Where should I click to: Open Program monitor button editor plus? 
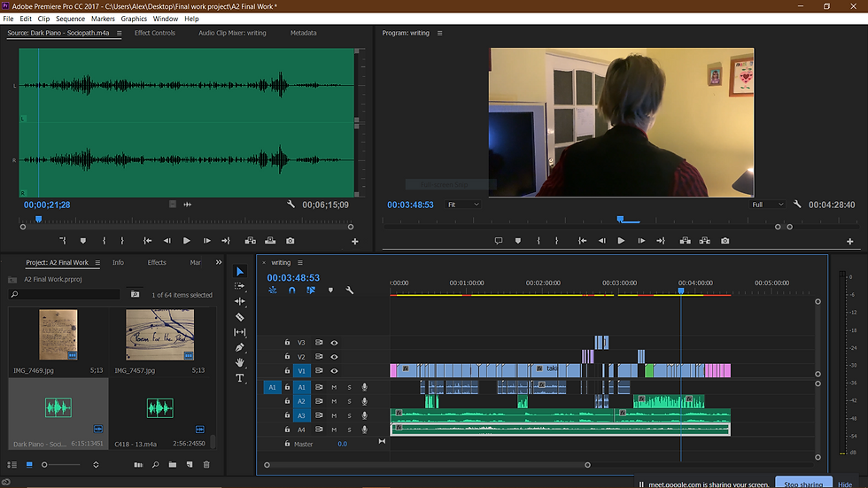pos(849,241)
